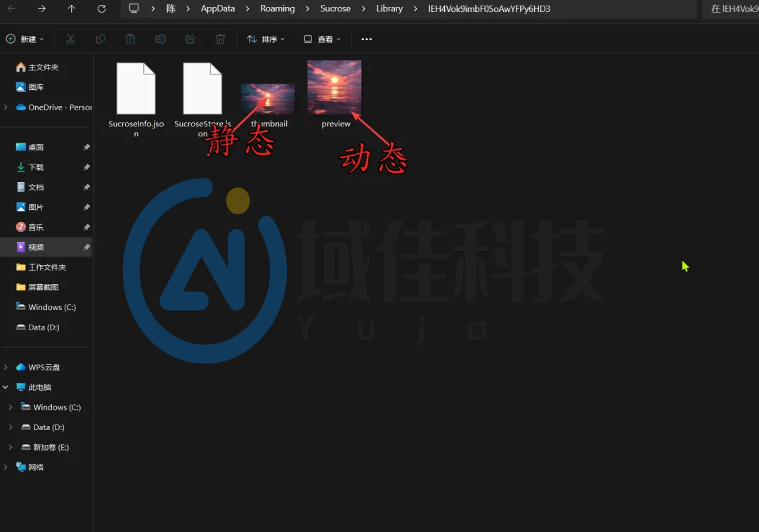
Task: Unpin 下载 using its pin icon
Action: [x=86, y=167]
